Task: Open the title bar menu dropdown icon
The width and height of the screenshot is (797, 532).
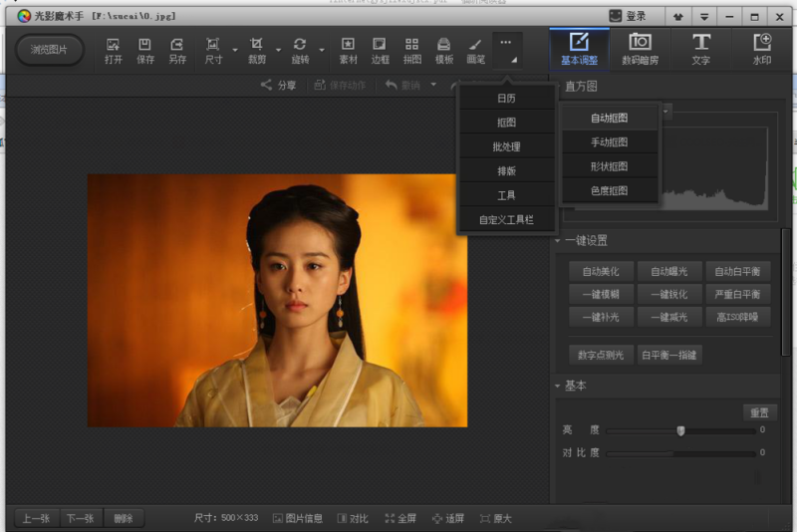Action: pyautogui.click(x=704, y=17)
